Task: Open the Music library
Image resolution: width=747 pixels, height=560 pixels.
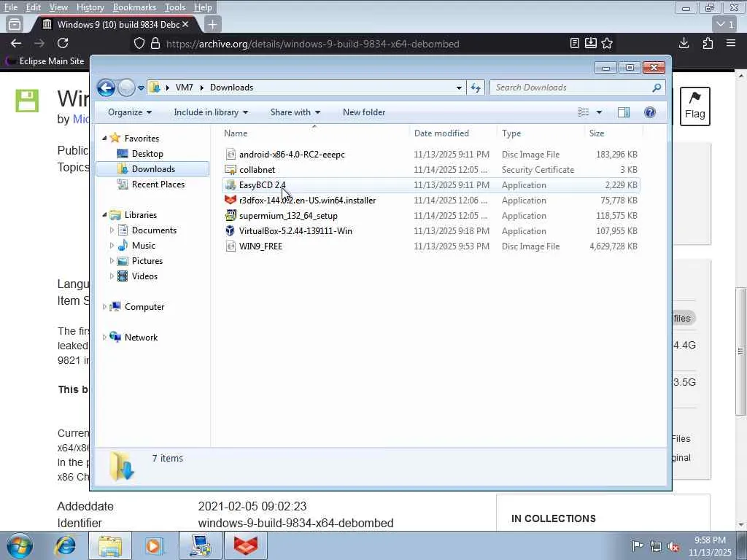Action: 144,246
